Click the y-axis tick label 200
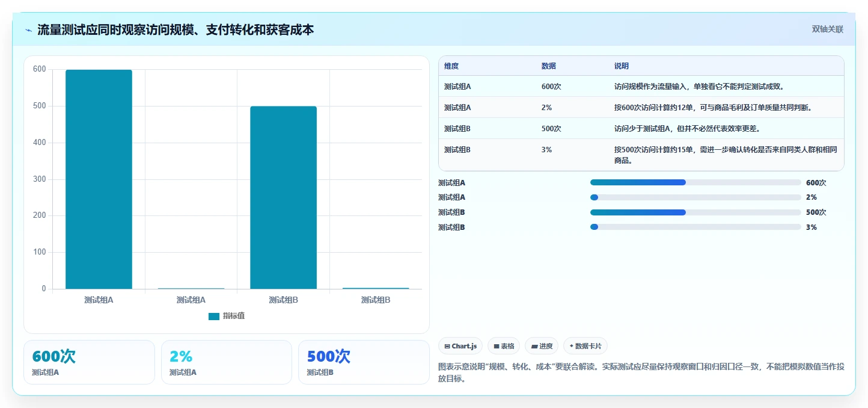This screenshot has height=408, width=868. pos(39,215)
